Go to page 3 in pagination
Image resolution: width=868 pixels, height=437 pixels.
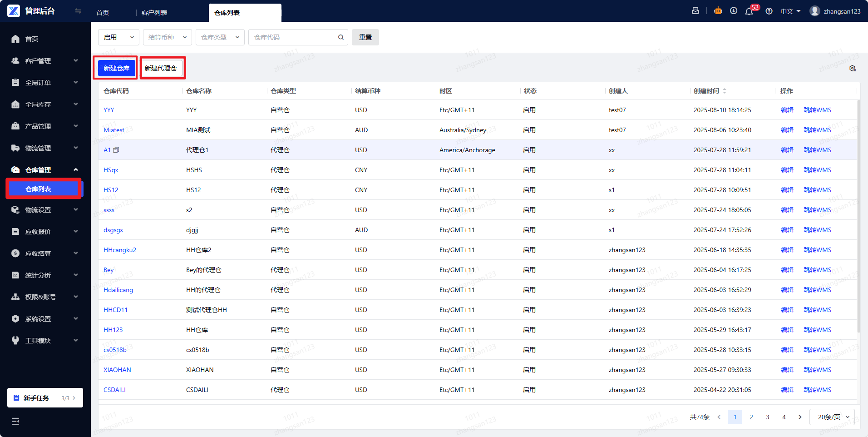click(x=768, y=417)
